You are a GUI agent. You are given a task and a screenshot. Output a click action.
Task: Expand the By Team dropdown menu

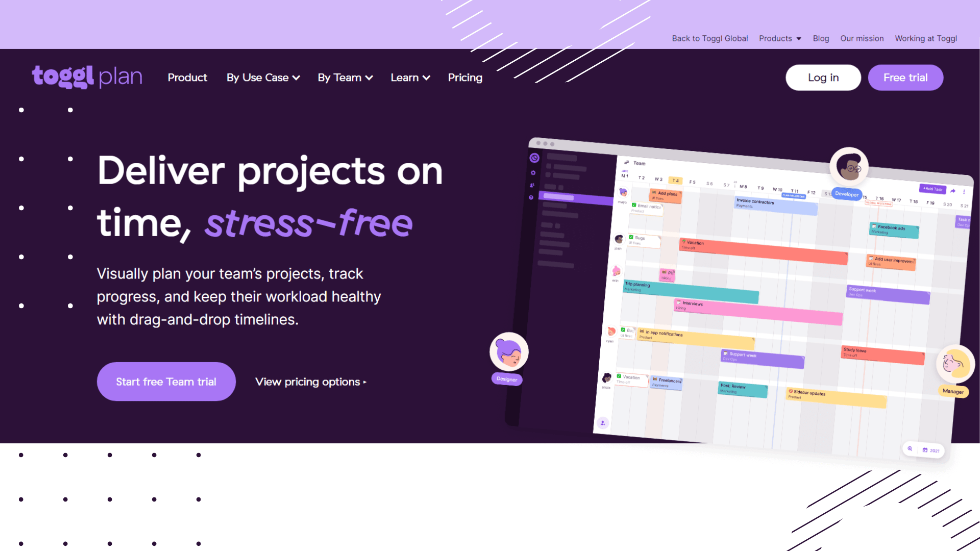click(345, 78)
